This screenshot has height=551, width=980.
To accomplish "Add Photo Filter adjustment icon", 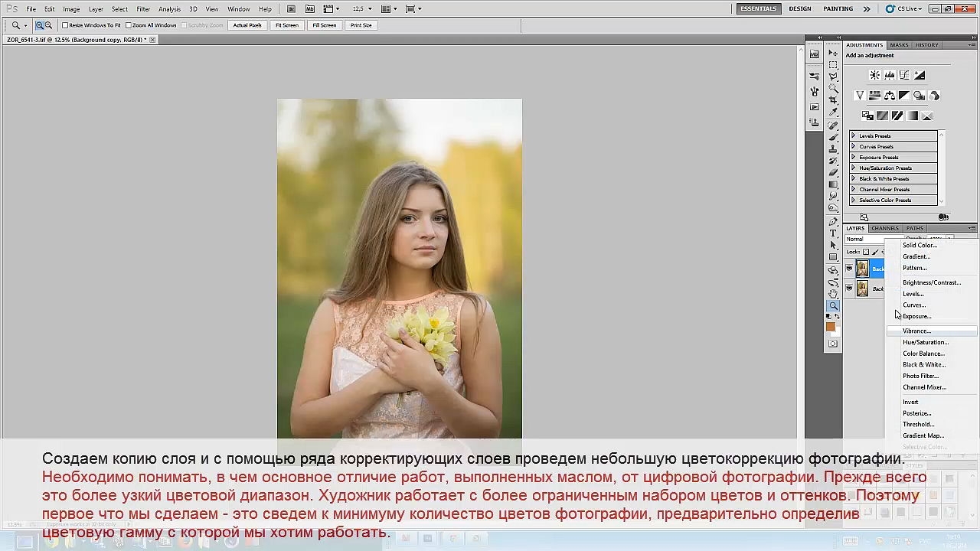I will (920, 96).
